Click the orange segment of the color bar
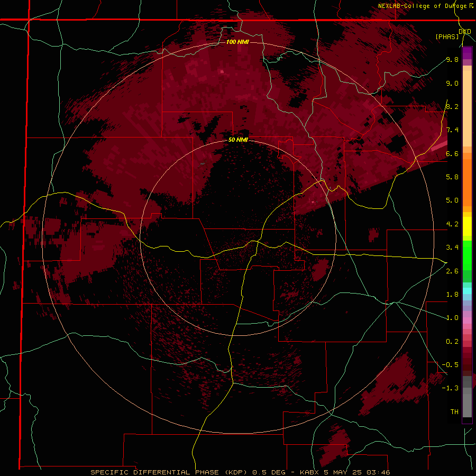Viewport: 476px width, 476px height. point(467,181)
